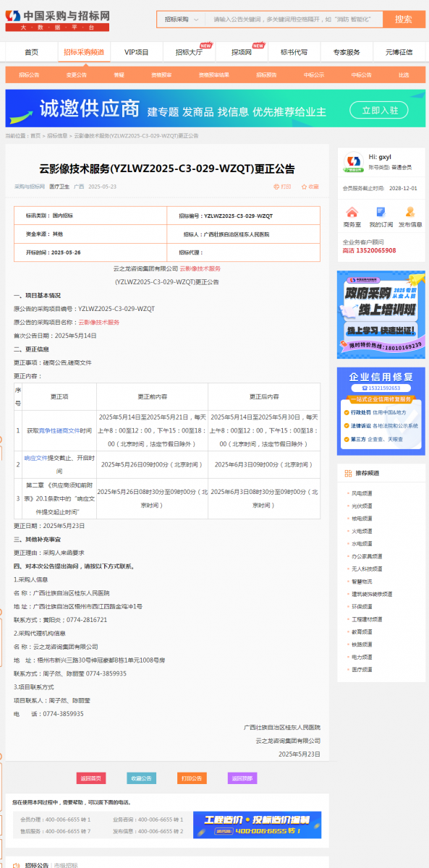429x868 pixels.
Task: Focus the keyword search input field
Action: (294, 20)
